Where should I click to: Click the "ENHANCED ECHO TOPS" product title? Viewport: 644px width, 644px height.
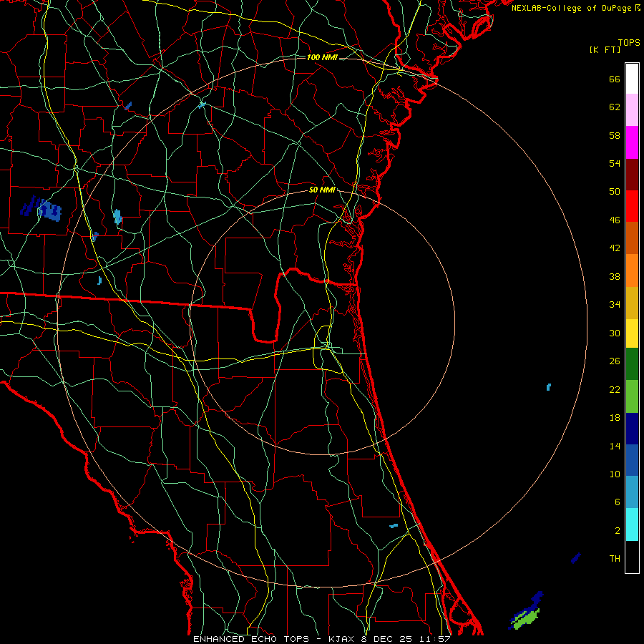[x=250, y=639]
